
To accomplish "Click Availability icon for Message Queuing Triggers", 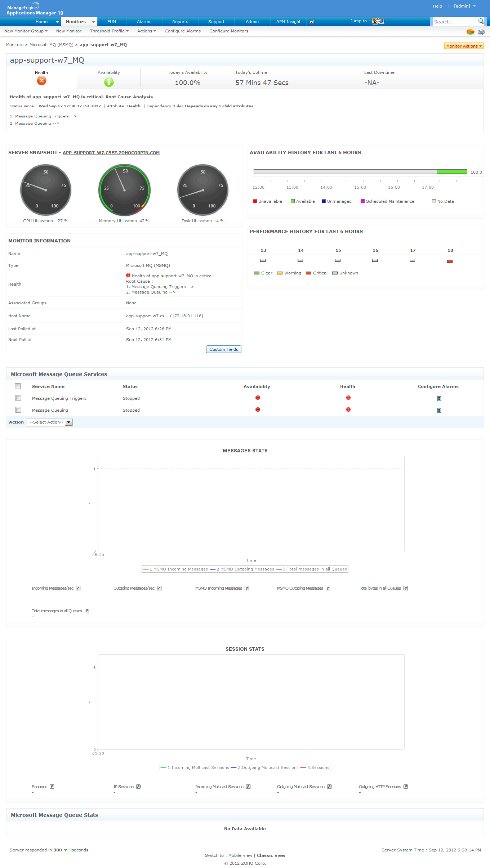I will (258, 398).
